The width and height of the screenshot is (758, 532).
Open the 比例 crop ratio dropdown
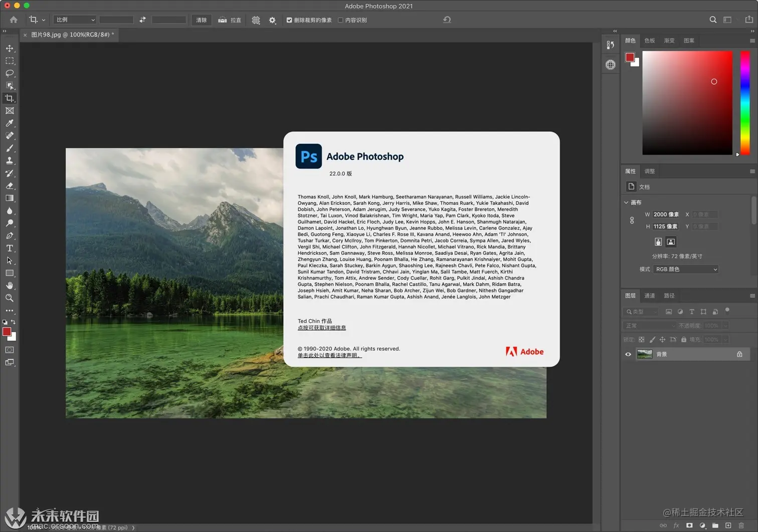(75, 20)
